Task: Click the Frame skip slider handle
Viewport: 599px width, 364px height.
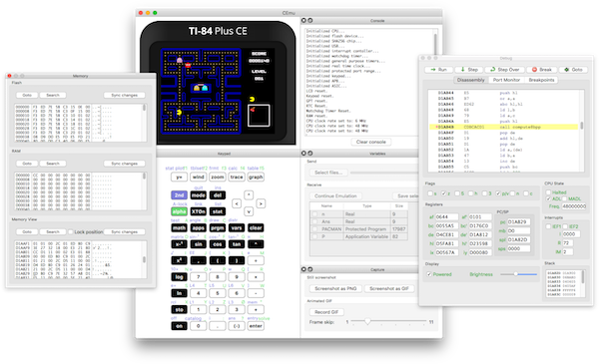Action: (x=367, y=322)
